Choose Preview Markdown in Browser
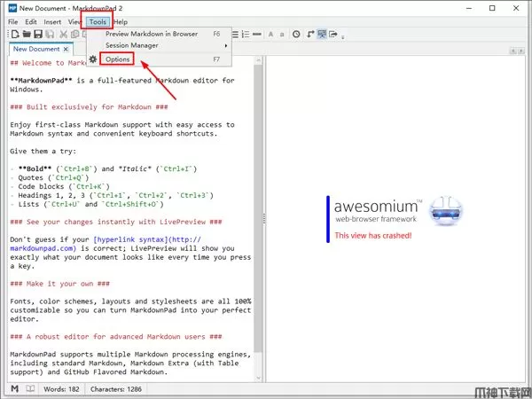This screenshot has height=399, width=532. tap(151, 34)
